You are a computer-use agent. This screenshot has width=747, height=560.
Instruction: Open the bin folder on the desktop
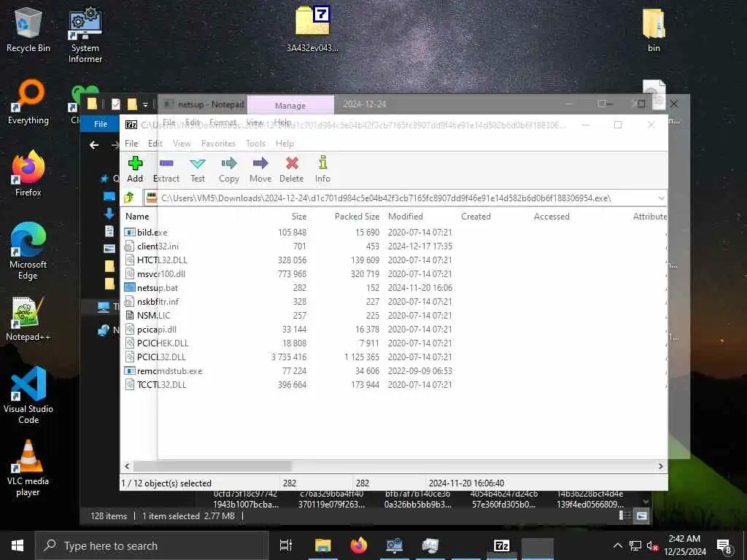654,29
